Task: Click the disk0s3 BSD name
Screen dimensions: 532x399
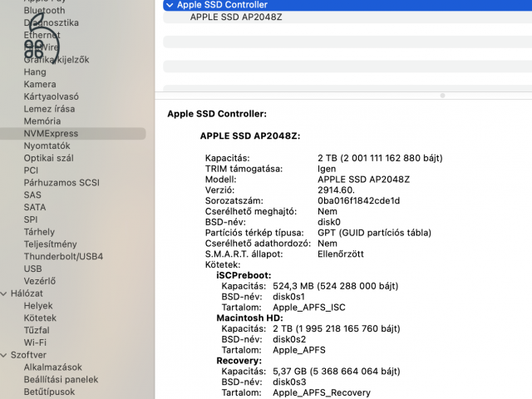Action: coord(289,382)
